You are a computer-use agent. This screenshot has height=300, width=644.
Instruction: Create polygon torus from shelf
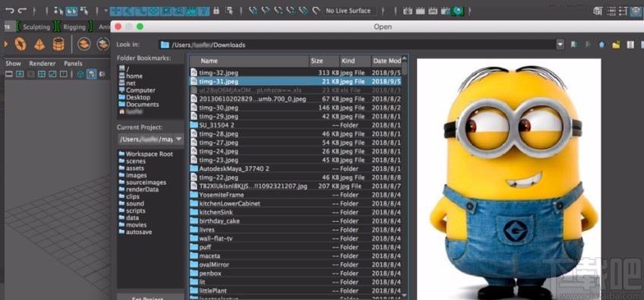[21, 44]
